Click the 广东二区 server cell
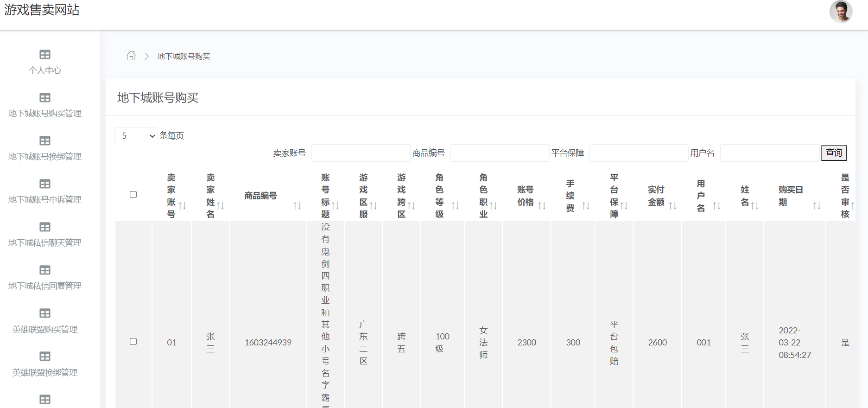Viewport: 868px width, 408px height. pos(363,343)
